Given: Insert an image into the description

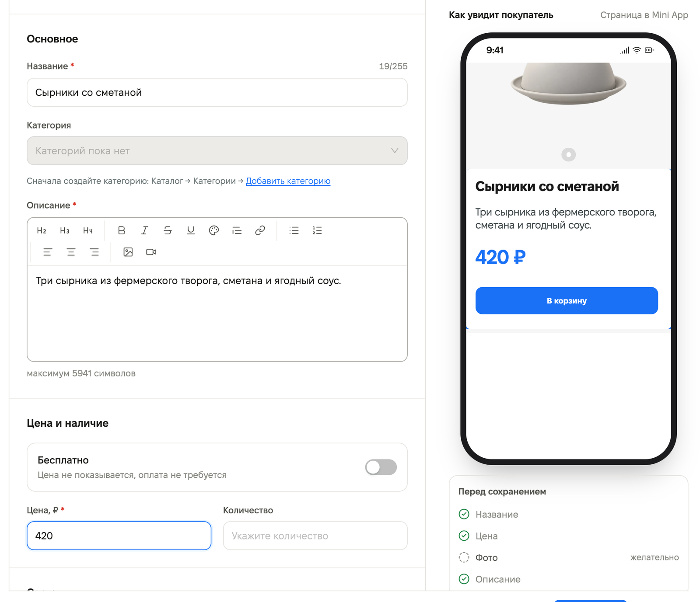Looking at the screenshot, I should point(128,252).
